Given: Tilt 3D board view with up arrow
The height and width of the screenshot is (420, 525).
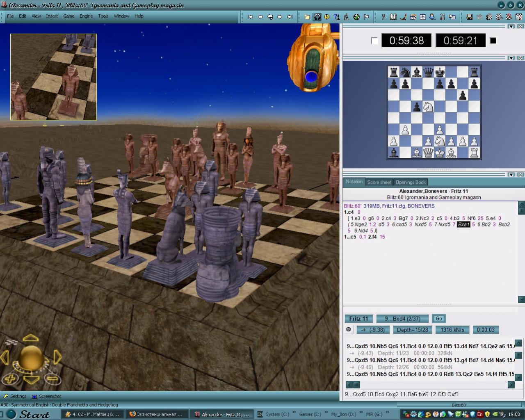Looking at the screenshot, I should [31, 338].
